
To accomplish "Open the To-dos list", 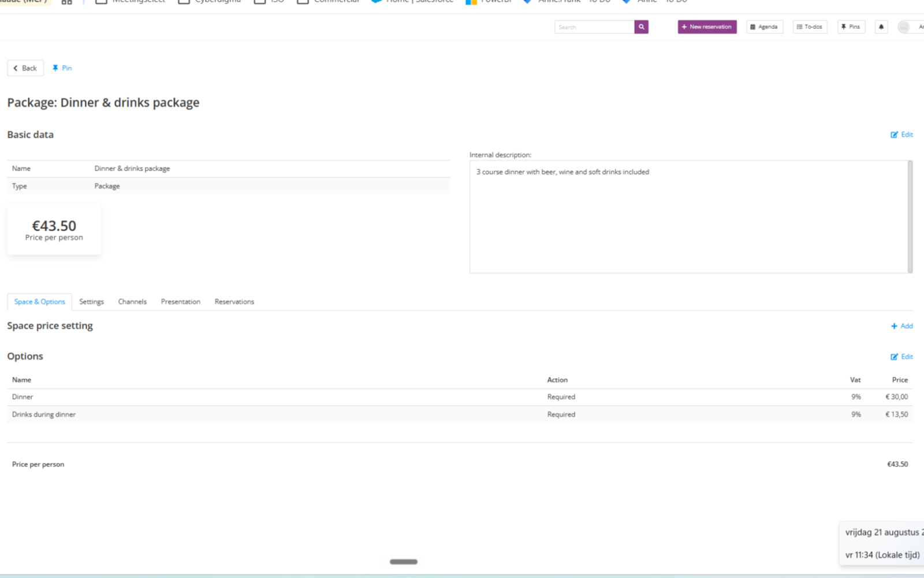I will (810, 27).
